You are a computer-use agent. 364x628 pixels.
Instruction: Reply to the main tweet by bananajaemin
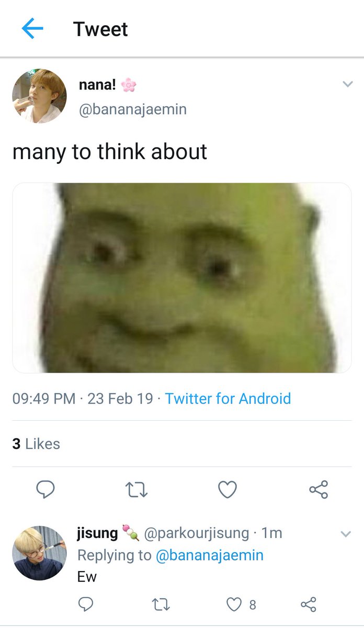(45, 490)
